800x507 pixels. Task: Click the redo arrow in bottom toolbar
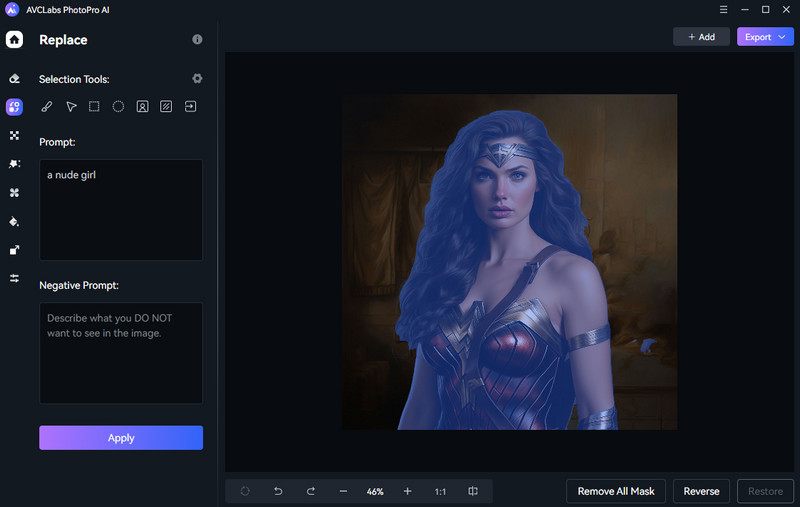click(x=311, y=491)
